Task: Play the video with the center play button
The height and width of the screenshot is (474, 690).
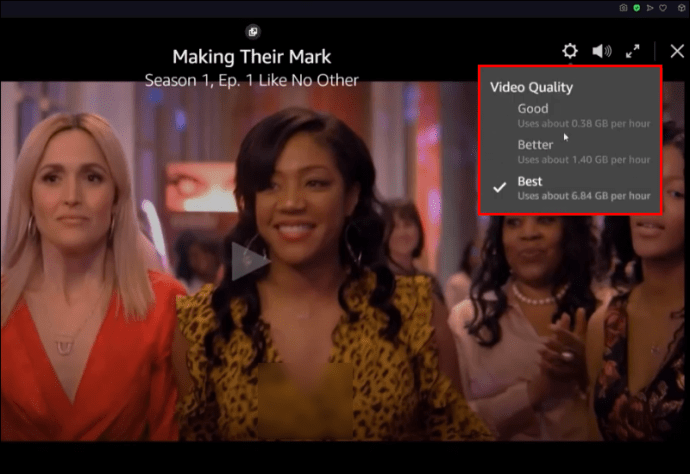Action: tap(250, 261)
